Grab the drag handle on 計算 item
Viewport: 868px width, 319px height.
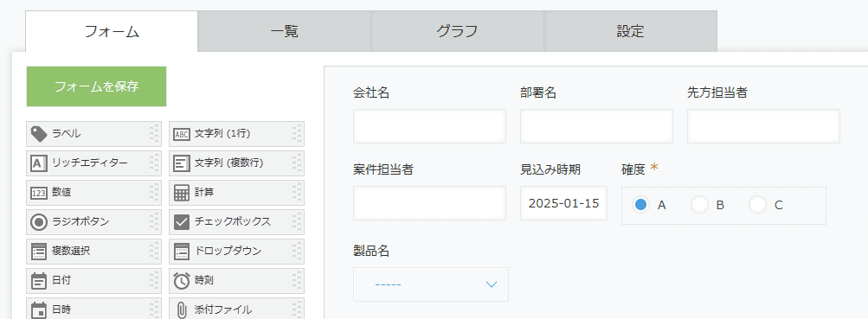tap(298, 193)
